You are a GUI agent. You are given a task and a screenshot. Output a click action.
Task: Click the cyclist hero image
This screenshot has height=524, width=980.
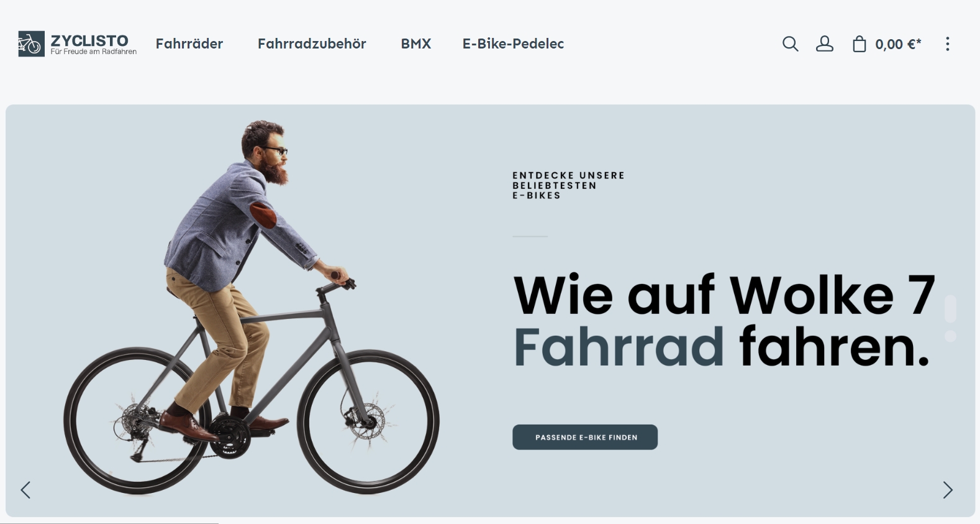coord(252,308)
